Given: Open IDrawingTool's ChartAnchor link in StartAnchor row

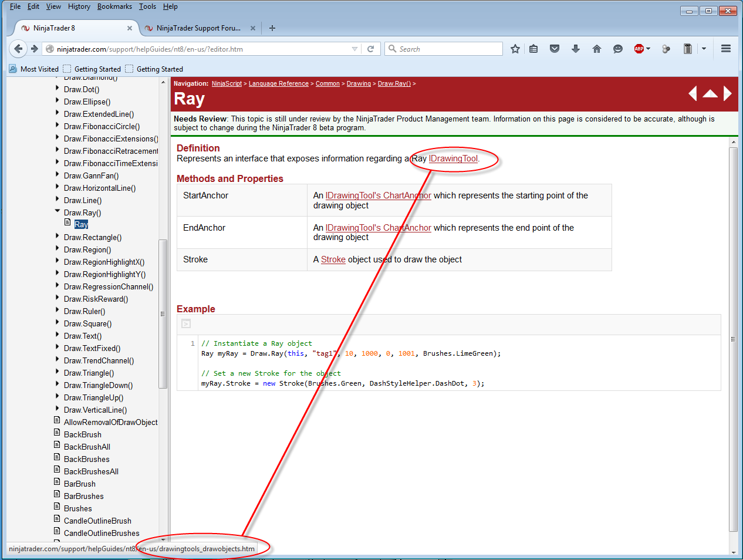Looking at the screenshot, I should pos(379,195).
